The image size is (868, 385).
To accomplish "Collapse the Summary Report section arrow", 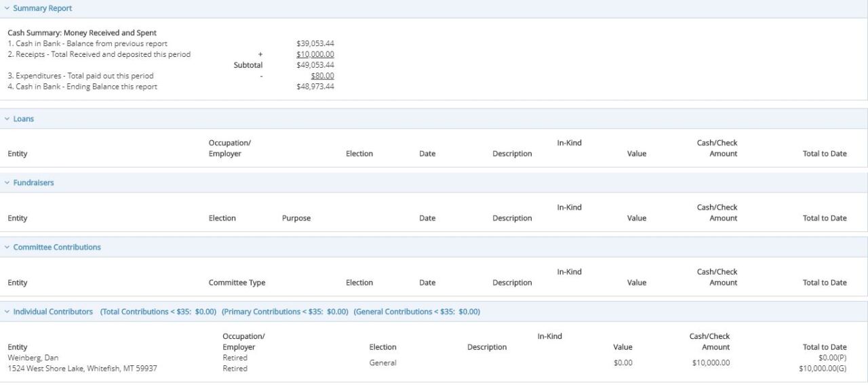I will click(x=7, y=9).
